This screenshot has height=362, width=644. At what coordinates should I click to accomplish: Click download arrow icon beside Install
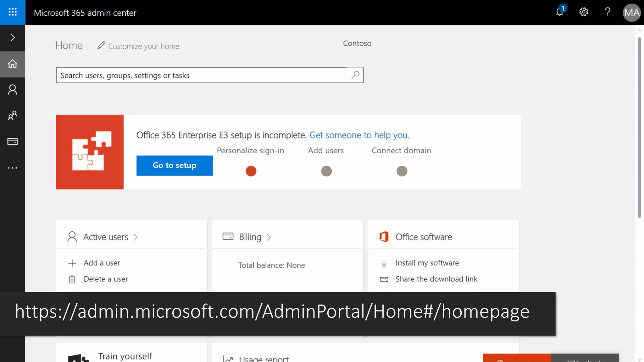click(384, 263)
